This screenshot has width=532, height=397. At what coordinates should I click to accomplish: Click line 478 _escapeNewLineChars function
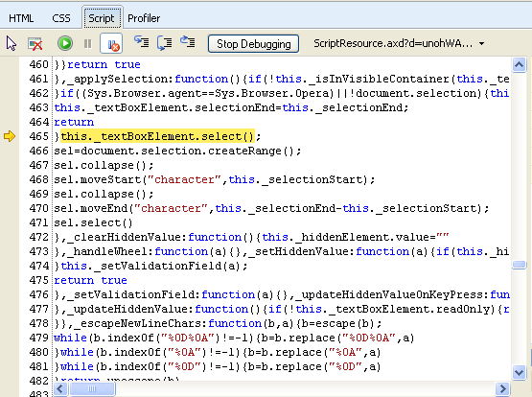pyautogui.click(x=218, y=323)
